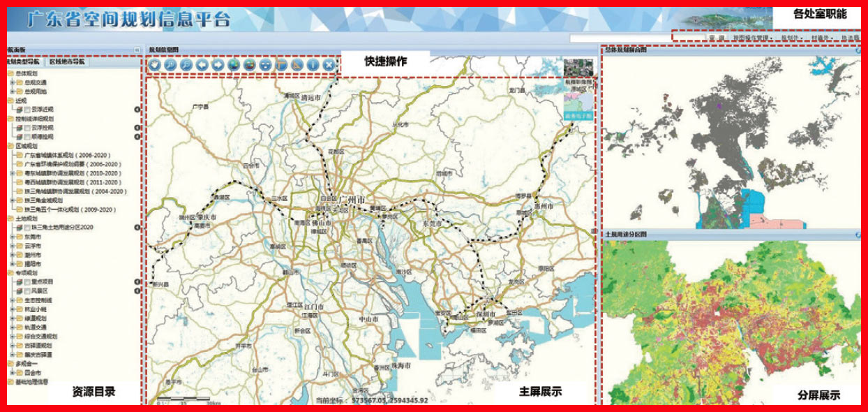Toggle the 重点项目 layer checkbox
Viewport: 868px width, 412px height.
tap(27, 281)
